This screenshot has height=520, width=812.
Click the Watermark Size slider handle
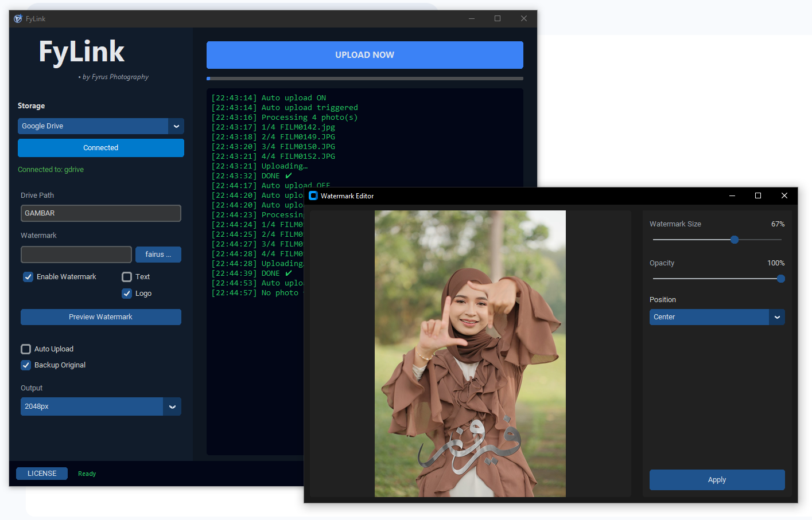[735, 240]
